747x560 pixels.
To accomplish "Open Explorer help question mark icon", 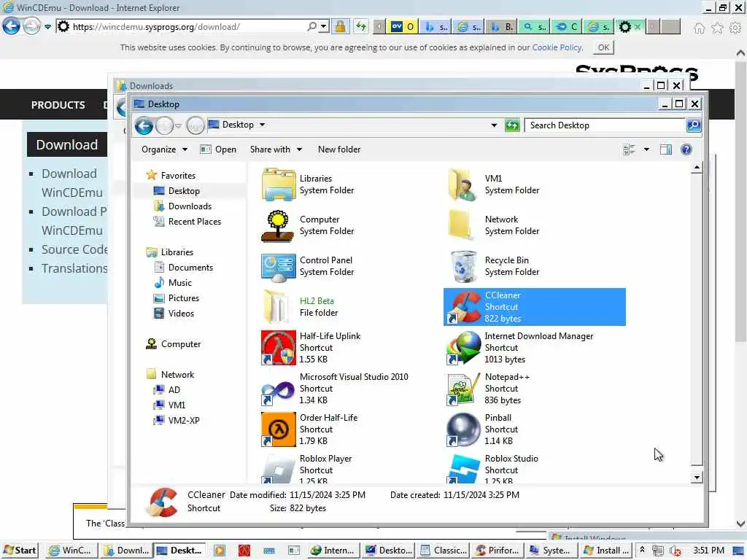I will coord(686,150).
